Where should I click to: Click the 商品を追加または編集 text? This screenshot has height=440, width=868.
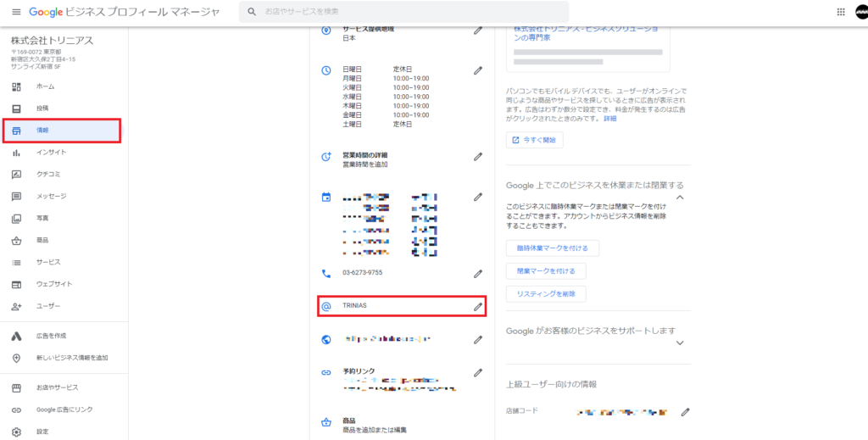click(376, 430)
